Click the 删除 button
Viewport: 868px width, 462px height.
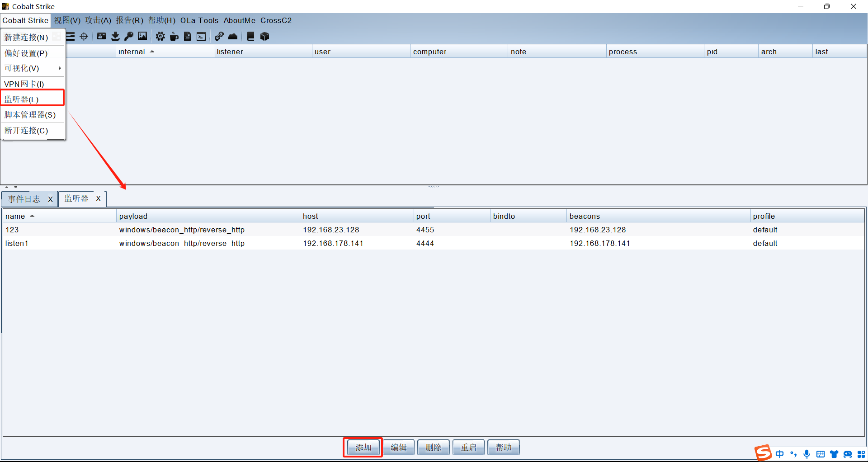434,448
